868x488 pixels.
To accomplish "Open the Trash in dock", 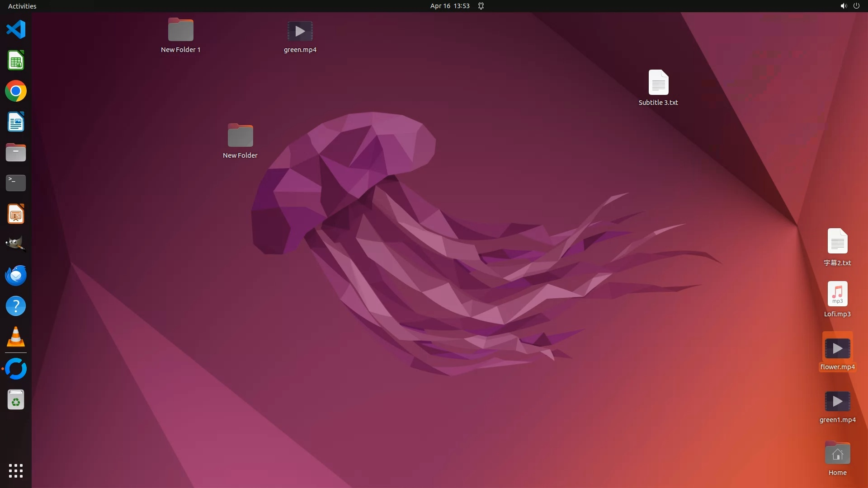I will [16, 400].
